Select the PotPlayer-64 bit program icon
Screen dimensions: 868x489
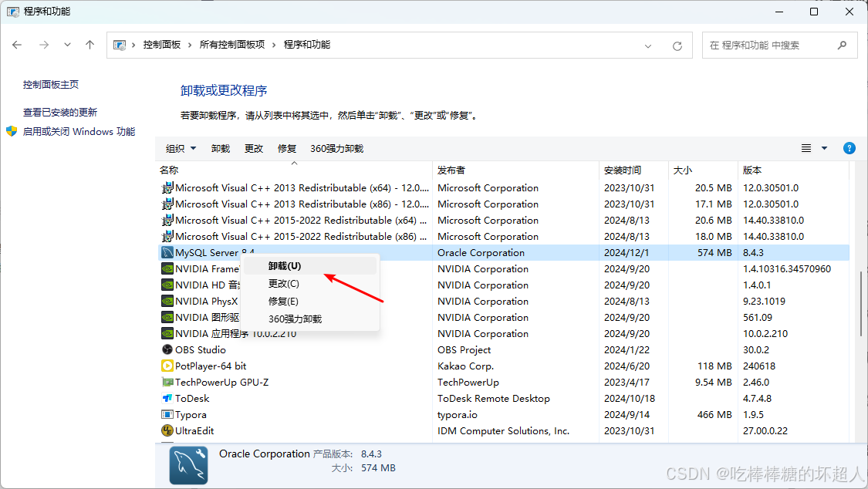click(168, 366)
